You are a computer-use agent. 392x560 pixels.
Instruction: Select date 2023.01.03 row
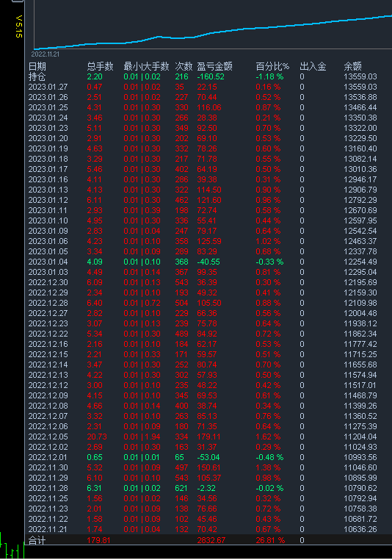tap(48, 272)
